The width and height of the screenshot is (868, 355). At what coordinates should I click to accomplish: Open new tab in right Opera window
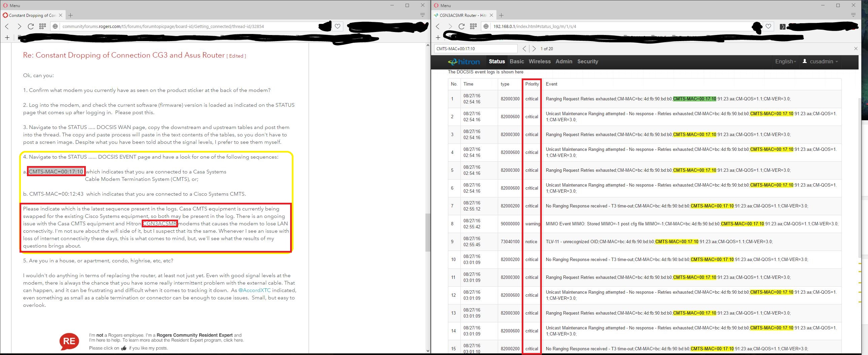(x=501, y=15)
